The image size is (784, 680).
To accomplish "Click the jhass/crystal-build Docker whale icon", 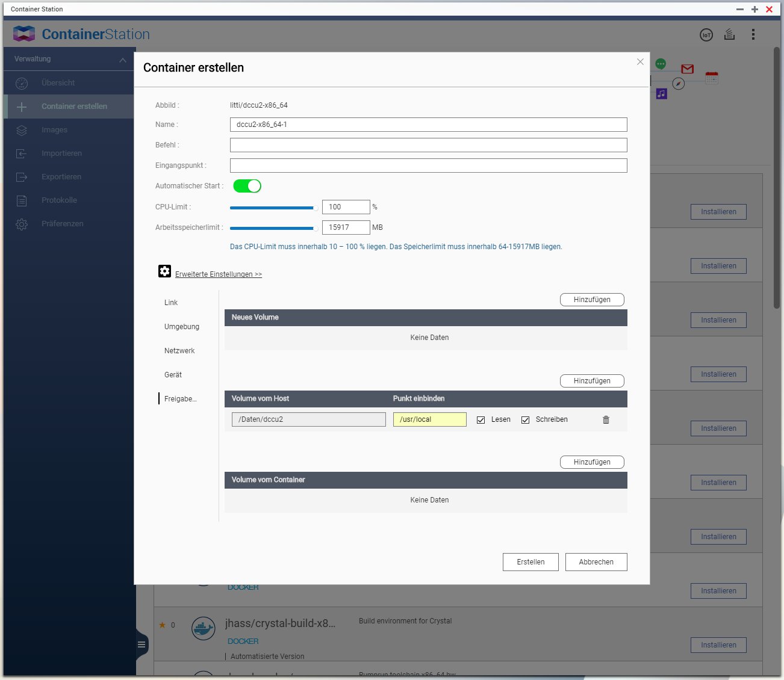I will tap(204, 628).
